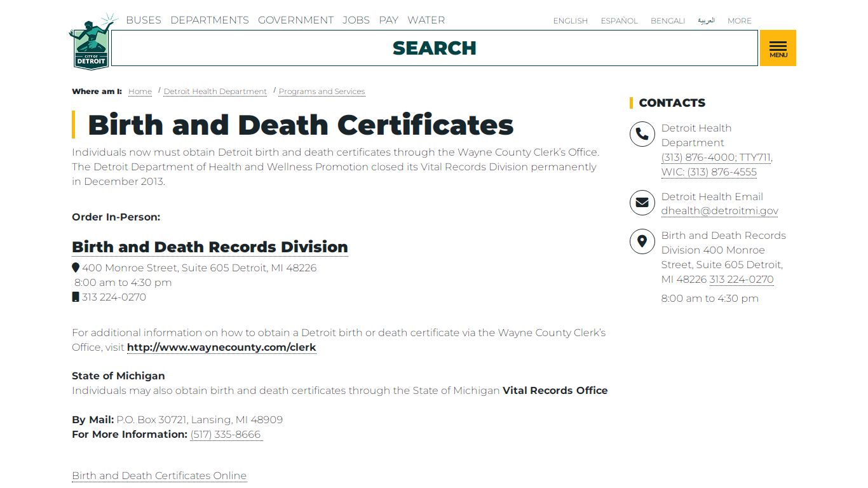Open the WATER menu item
The image size is (868, 488).
point(426,20)
